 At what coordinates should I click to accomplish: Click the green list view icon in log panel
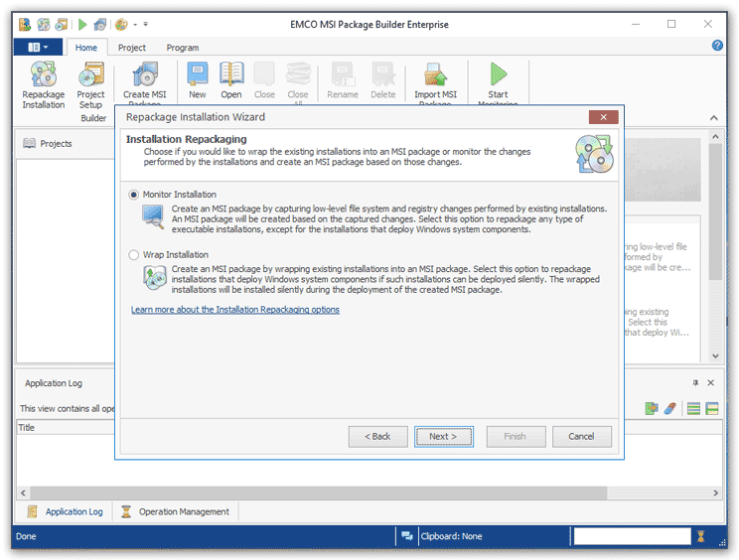coord(693,408)
